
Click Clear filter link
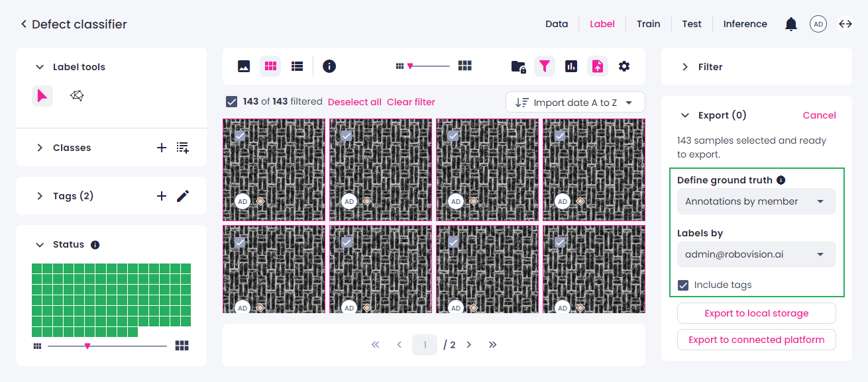pyautogui.click(x=411, y=102)
